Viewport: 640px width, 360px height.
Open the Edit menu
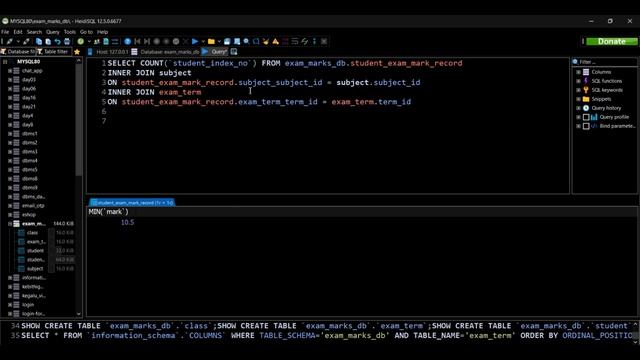point(18,32)
